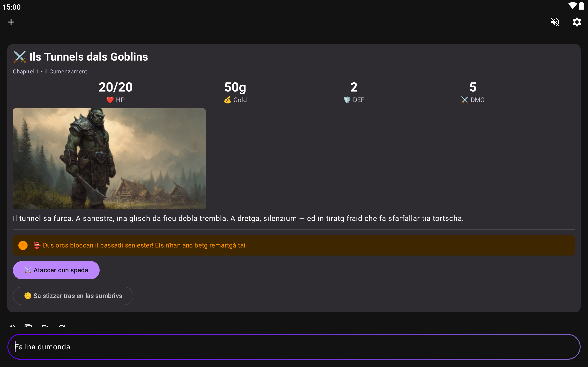Image resolution: width=588 pixels, height=367 pixels.
Task: Open settings via the gear icon
Action: coord(577,22)
